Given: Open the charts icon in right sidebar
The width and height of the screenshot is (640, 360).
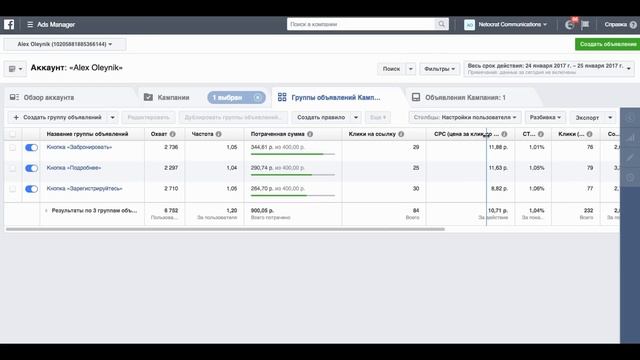Looking at the screenshot, I should (630, 138).
